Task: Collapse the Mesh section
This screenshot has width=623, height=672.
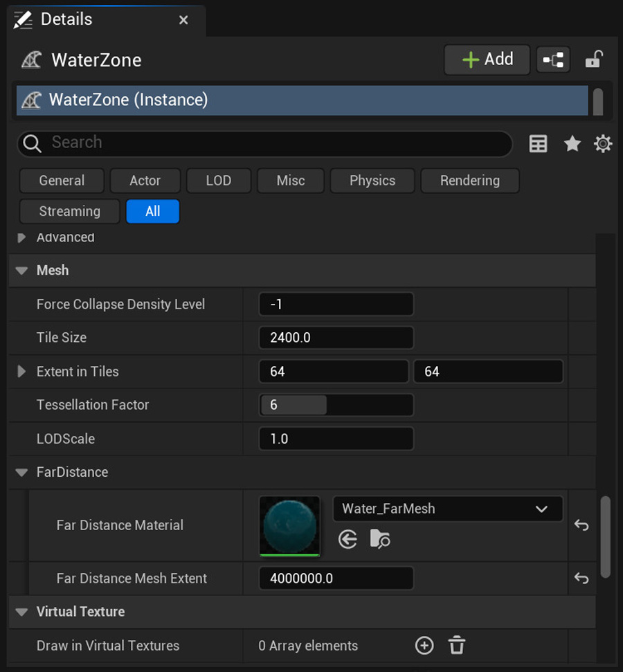Action: tap(21, 271)
